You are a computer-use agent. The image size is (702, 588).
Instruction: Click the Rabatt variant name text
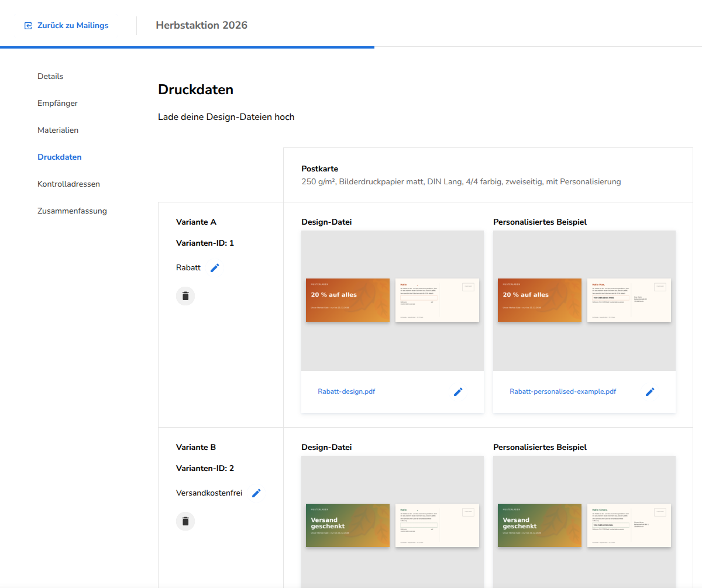188,267
